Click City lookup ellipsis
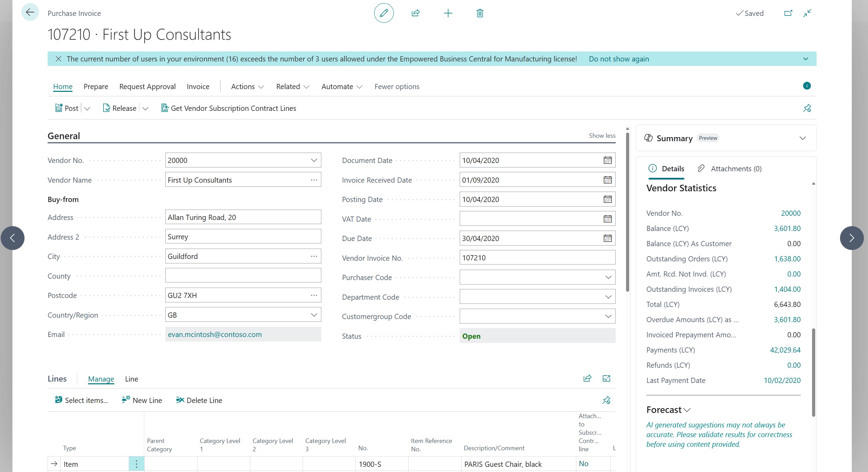868x472 pixels. 314,256
